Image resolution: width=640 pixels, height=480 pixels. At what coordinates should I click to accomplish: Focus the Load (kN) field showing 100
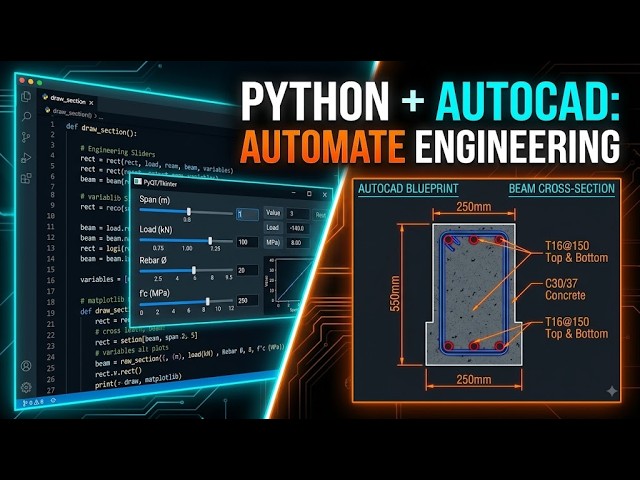[247, 242]
